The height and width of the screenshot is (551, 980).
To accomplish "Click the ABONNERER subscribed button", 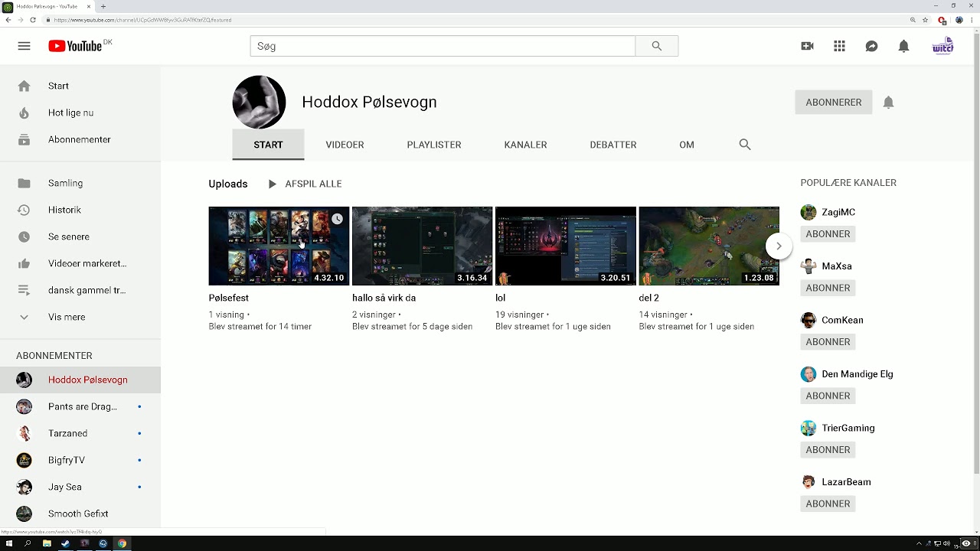I will [833, 102].
